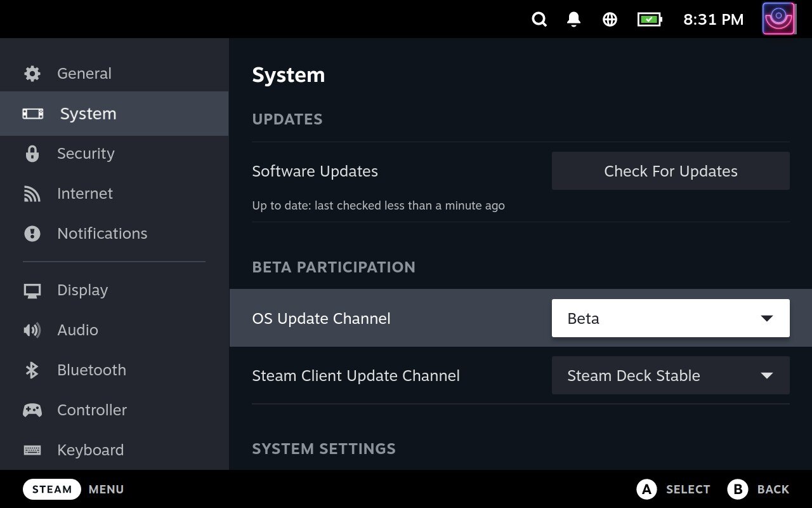Expand the Beta channel selector arrow
The width and height of the screenshot is (812, 508).
tap(767, 317)
